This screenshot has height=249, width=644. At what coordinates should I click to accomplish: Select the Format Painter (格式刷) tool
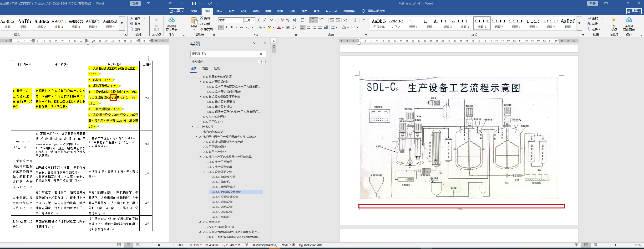point(206,29)
